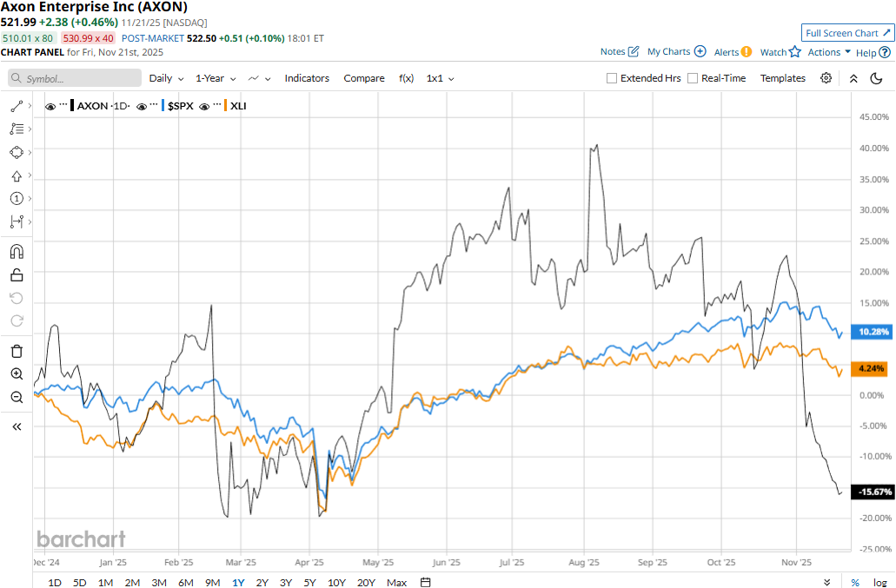Open the Indicators menu

click(x=307, y=78)
